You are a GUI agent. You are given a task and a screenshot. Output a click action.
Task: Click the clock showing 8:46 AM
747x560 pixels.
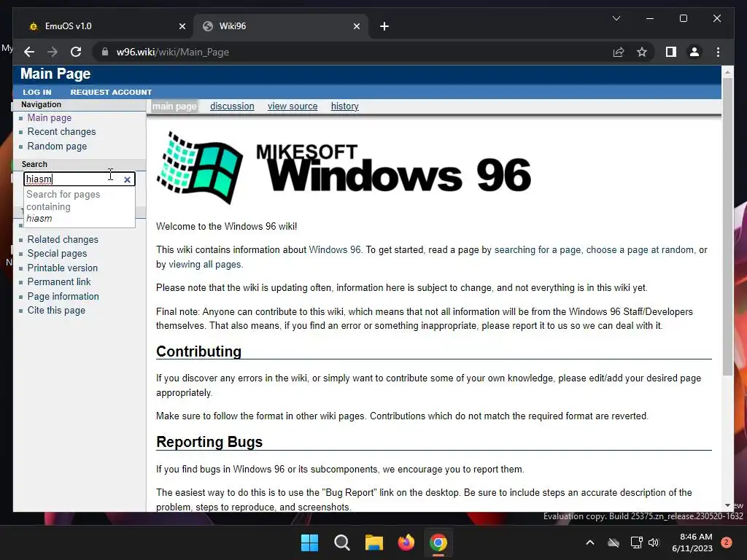click(x=692, y=542)
